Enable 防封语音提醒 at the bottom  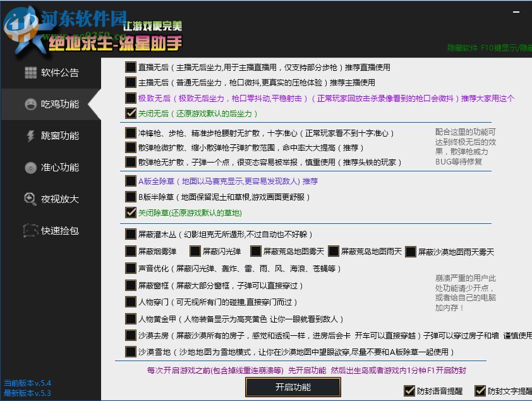410,391
